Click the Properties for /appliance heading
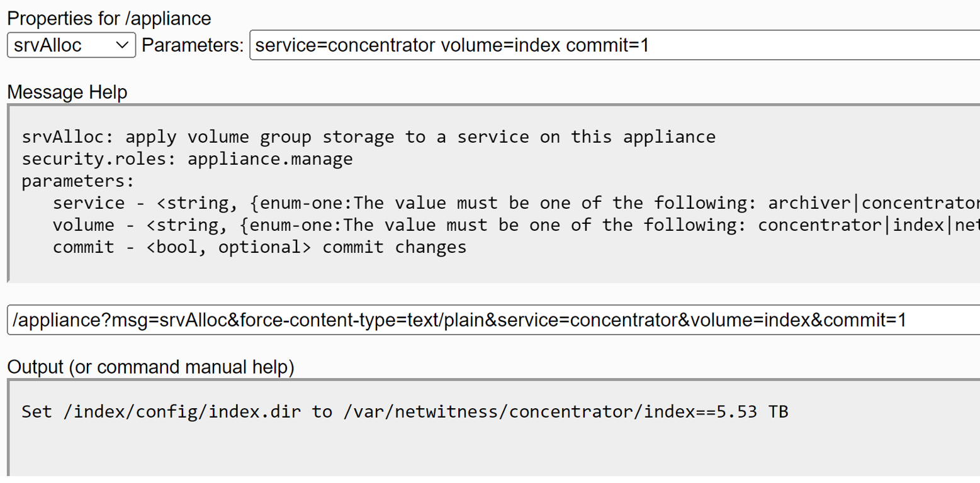This screenshot has height=483, width=980. click(x=108, y=18)
